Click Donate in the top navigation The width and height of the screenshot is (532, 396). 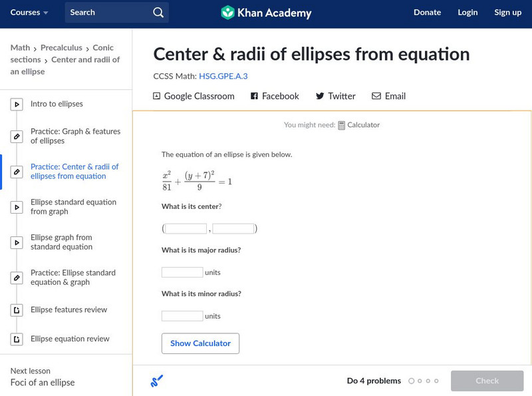(x=427, y=13)
